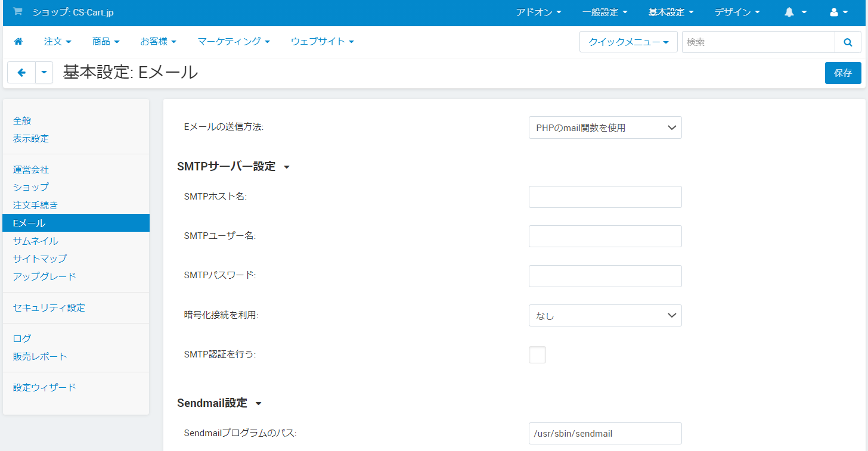Click the SMTPパスワード input field

605,276
